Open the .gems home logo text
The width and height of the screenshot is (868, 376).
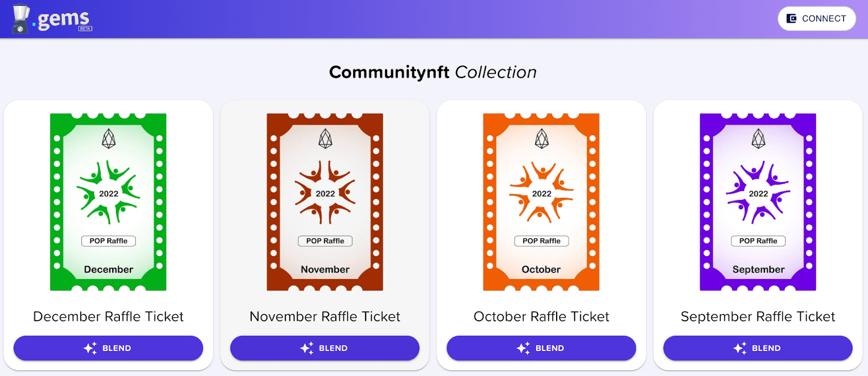[x=63, y=20]
